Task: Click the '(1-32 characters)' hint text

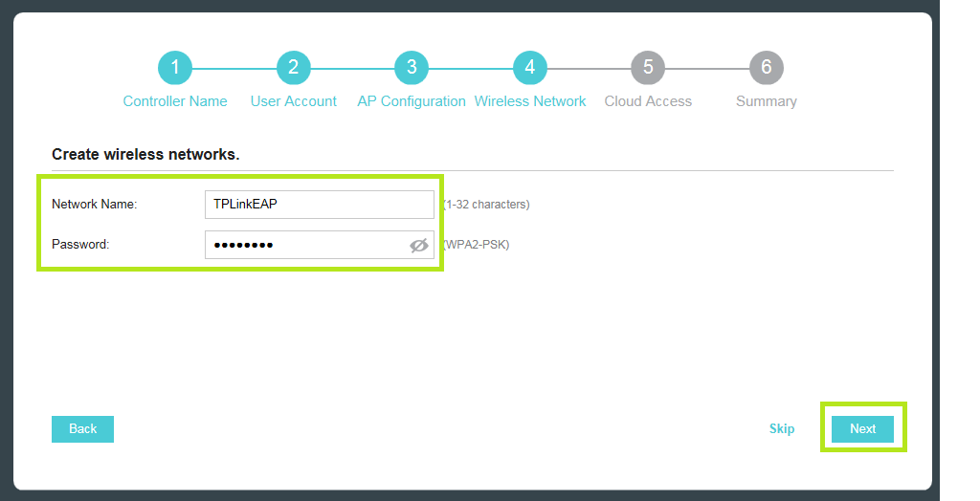Action: (x=486, y=205)
